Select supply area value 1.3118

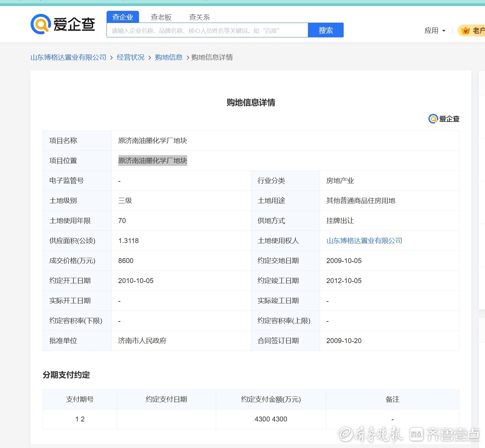pyautogui.click(x=128, y=241)
